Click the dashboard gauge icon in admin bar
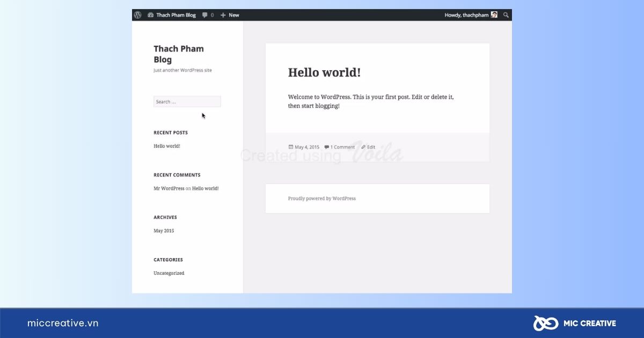 [150, 15]
